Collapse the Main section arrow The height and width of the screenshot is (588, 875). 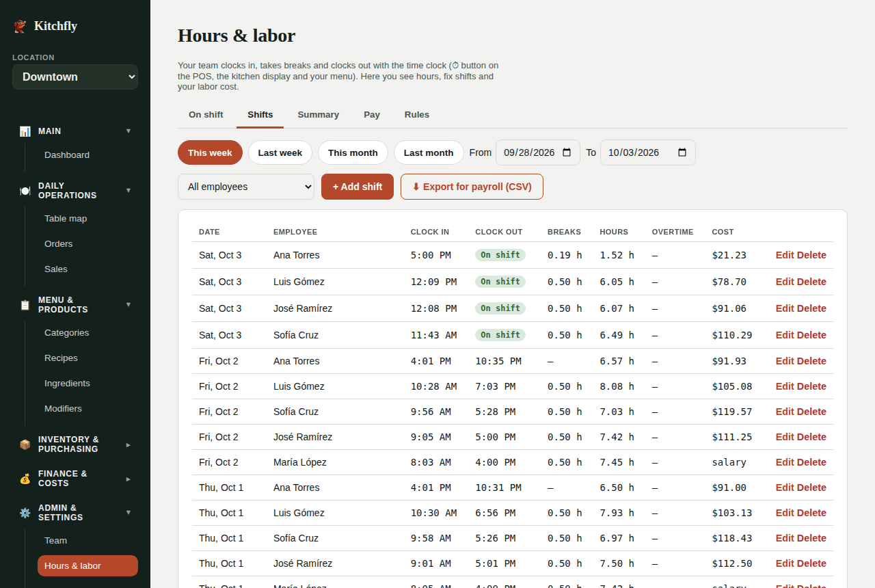(x=129, y=131)
